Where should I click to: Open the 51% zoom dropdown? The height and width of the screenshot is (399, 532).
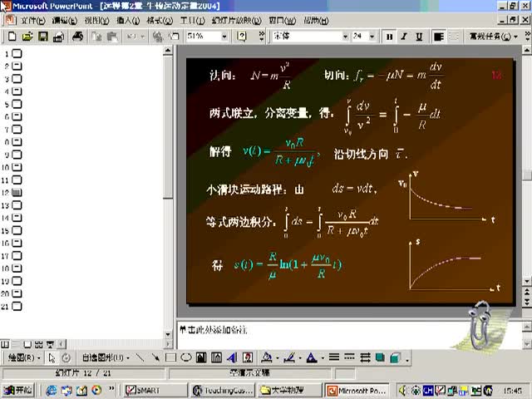click(224, 37)
